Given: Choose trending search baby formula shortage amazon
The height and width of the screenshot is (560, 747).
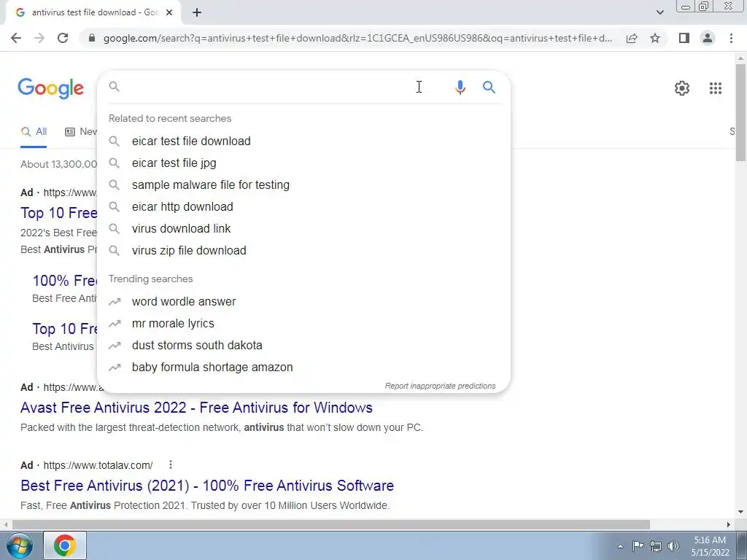Looking at the screenshot, I should (x=303, y=367).
